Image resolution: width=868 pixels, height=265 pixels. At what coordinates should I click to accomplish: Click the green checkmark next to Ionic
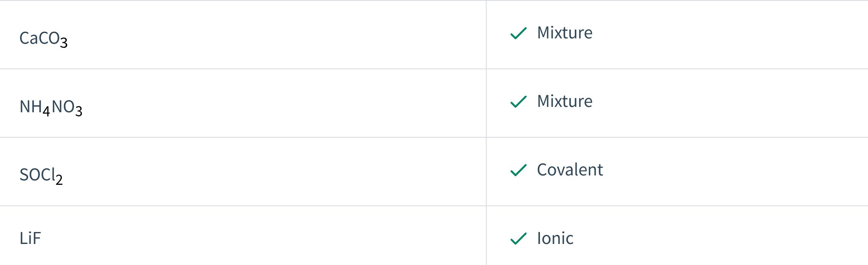coord(518,239)
